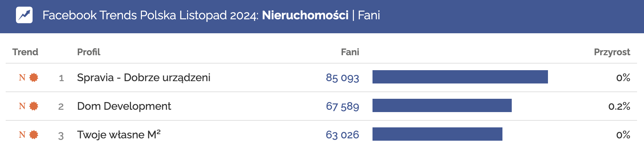Click the fan bar for Dom Development

(442, 105)
